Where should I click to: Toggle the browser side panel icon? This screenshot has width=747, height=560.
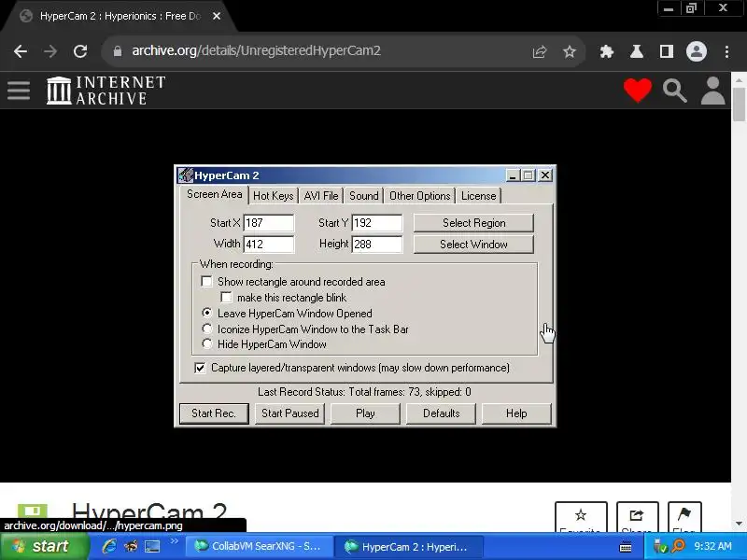667,51
